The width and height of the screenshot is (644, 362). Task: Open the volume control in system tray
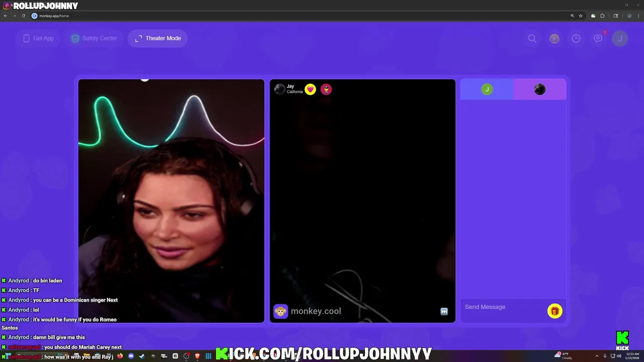(619, 356)
